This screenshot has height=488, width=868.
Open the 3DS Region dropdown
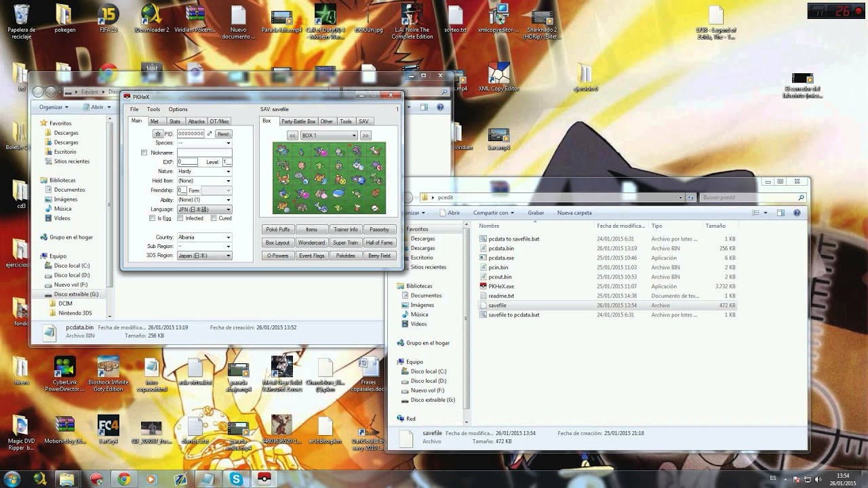click(x=204, y=256)
